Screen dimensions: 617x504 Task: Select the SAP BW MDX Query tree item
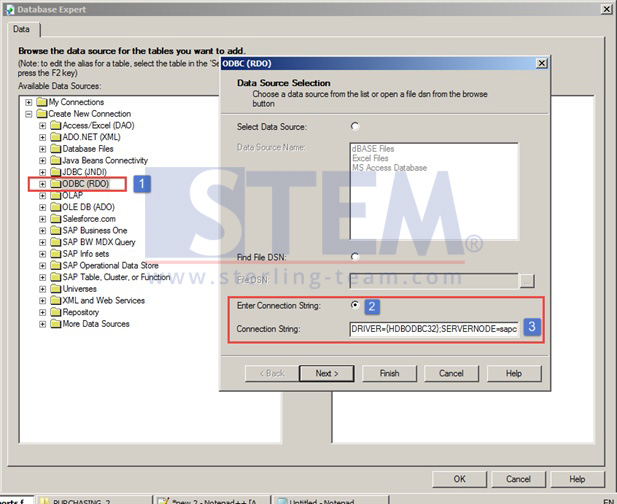pyautogui.click(x=99, y=242)
